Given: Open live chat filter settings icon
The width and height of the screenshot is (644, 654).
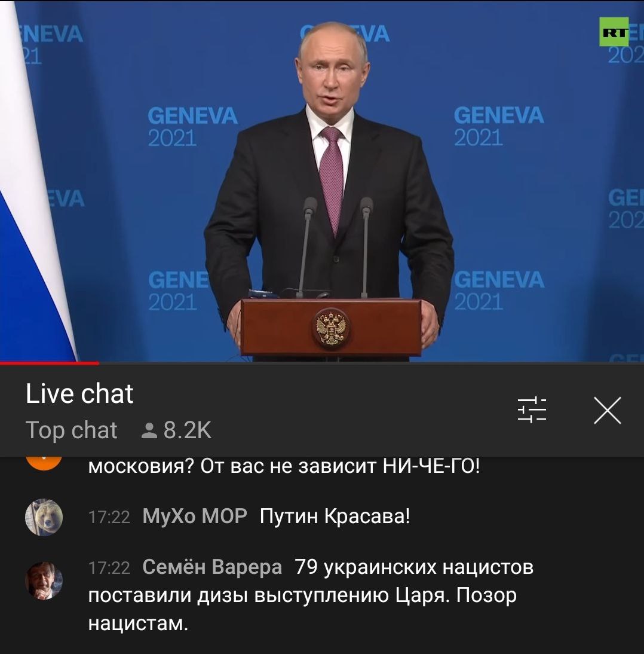Looking at the screenshot, I should click(532, 410).
